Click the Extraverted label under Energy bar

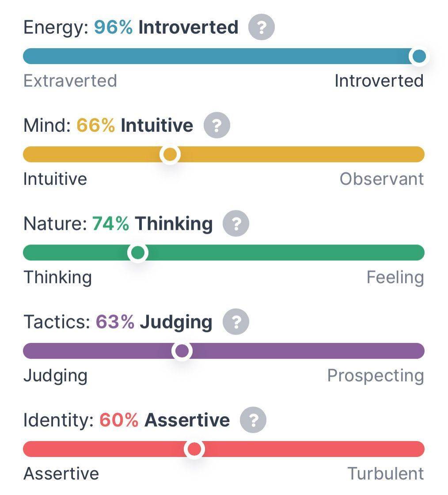click(70, 81)
